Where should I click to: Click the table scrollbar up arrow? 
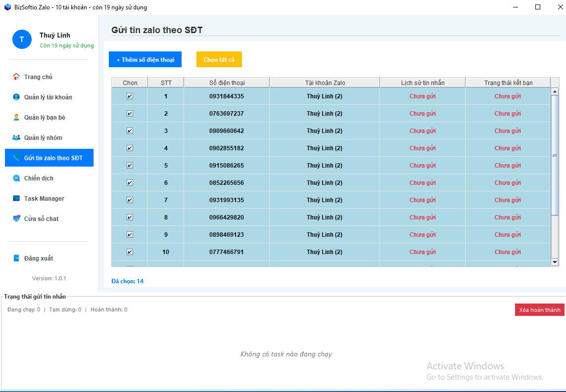click(555, 91)
